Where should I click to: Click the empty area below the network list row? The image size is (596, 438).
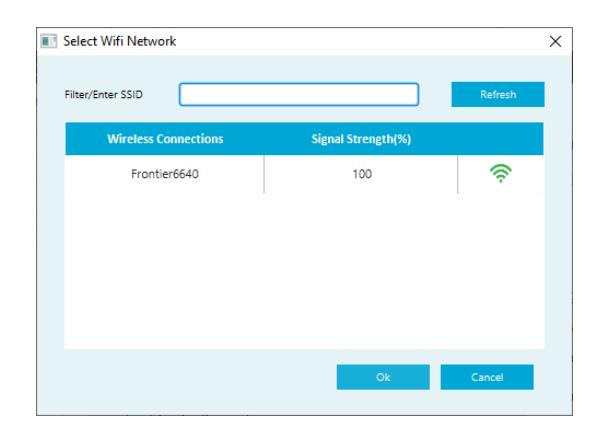coord(304,271)
